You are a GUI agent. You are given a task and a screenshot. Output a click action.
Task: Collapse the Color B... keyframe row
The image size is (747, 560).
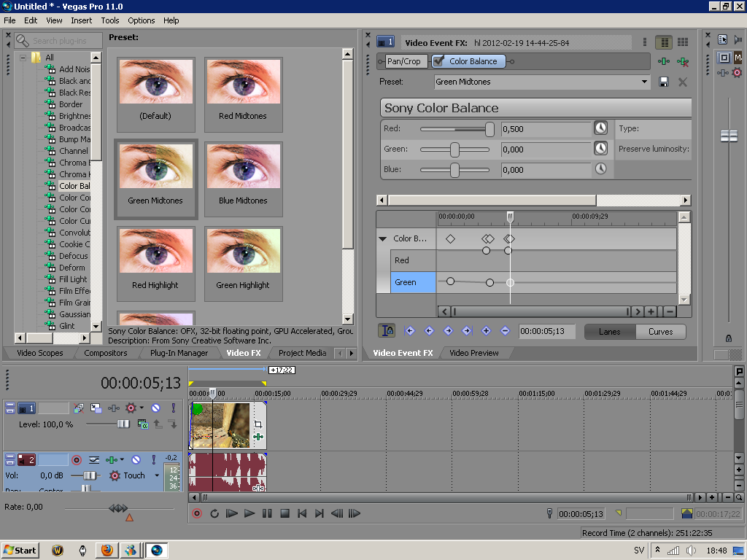tap(382, 238)
